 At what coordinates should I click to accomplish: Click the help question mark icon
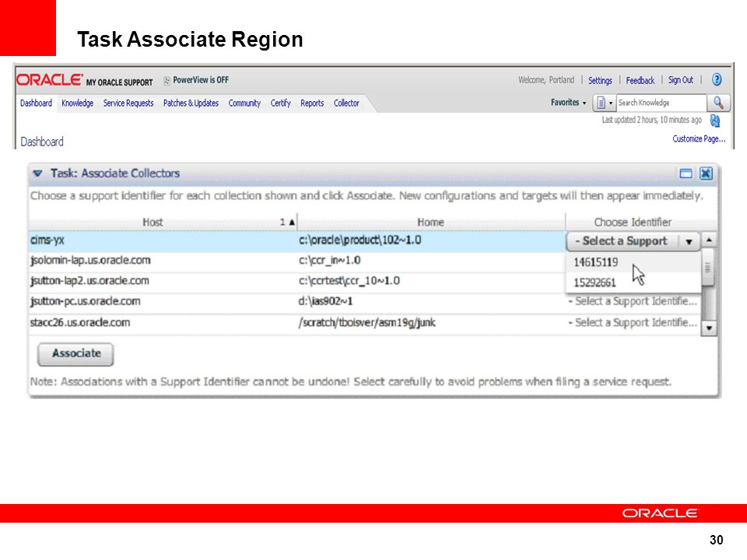[717, 79]
